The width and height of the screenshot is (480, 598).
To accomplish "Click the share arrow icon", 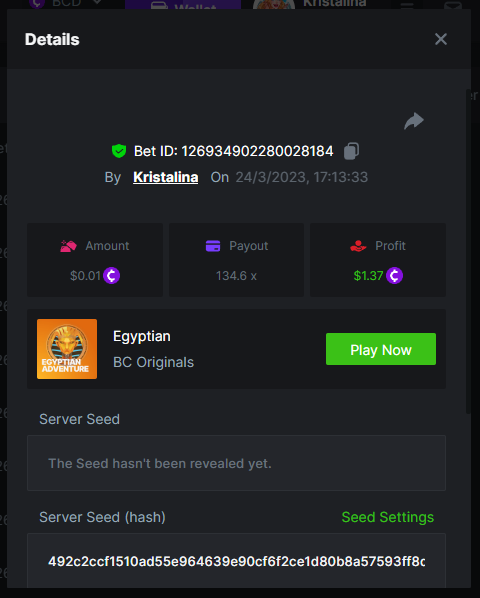I will (x=414, y=121).
